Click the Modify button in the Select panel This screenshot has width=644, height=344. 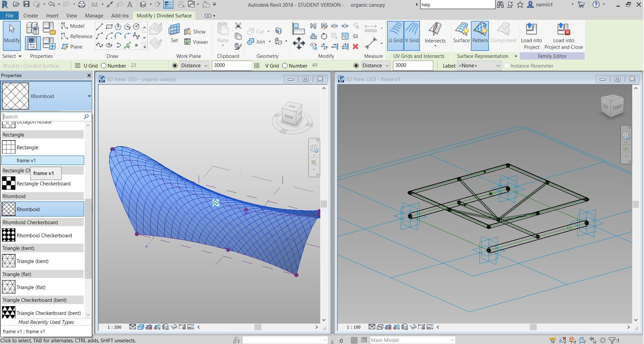pyautogui.click(x=11, y=35)
